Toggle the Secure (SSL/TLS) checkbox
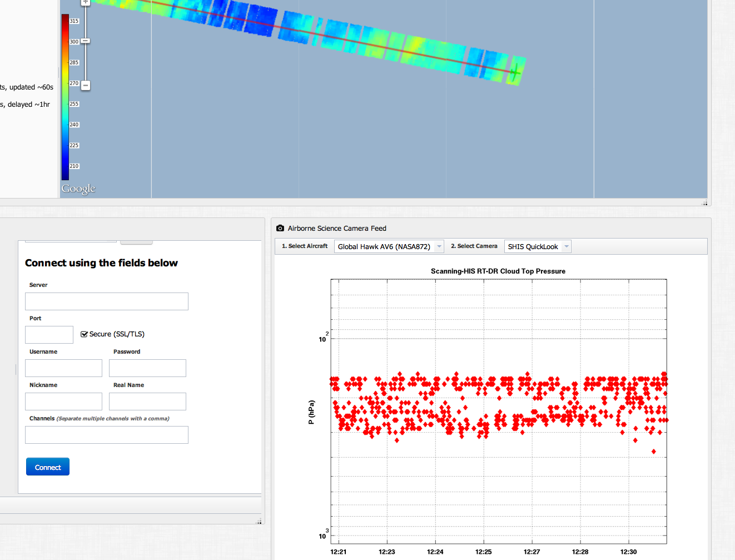 point(85,334)
